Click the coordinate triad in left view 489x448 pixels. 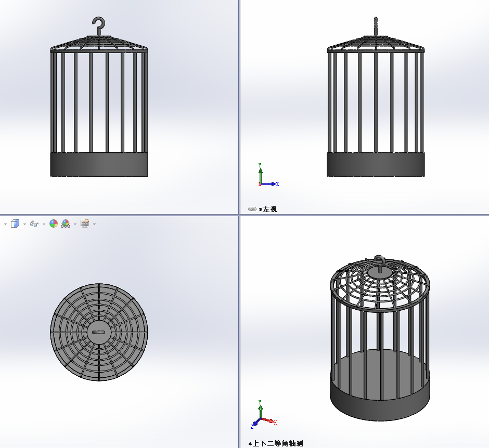(x=268, y=175)
